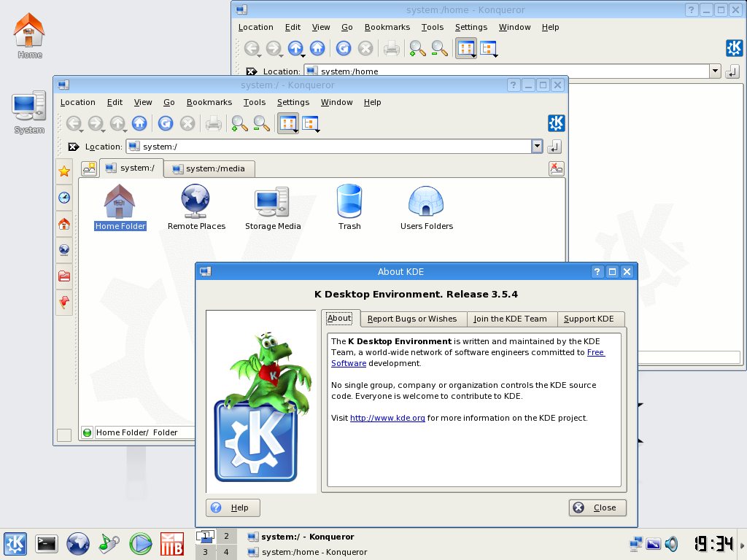Click Home button in system:/ Konqueror toolbar

pyautogui.click(x=139, y=123)
